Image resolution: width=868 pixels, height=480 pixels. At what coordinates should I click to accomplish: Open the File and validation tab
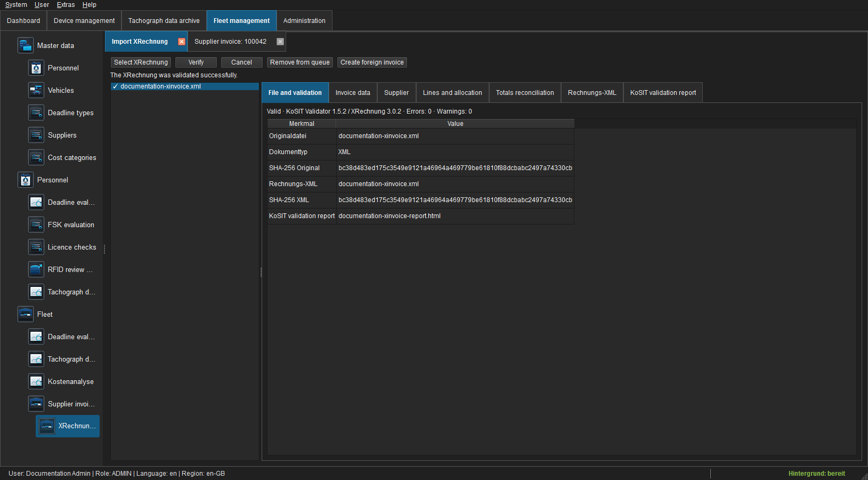coord(295,93)
